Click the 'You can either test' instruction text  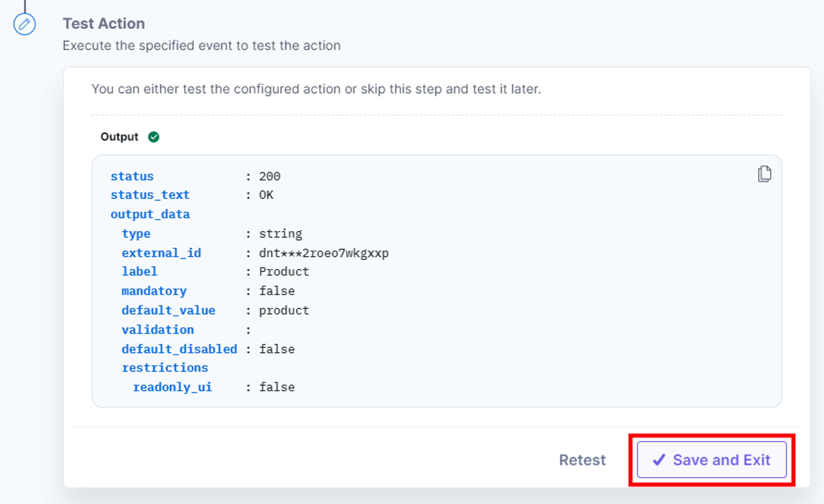point(316,89)
